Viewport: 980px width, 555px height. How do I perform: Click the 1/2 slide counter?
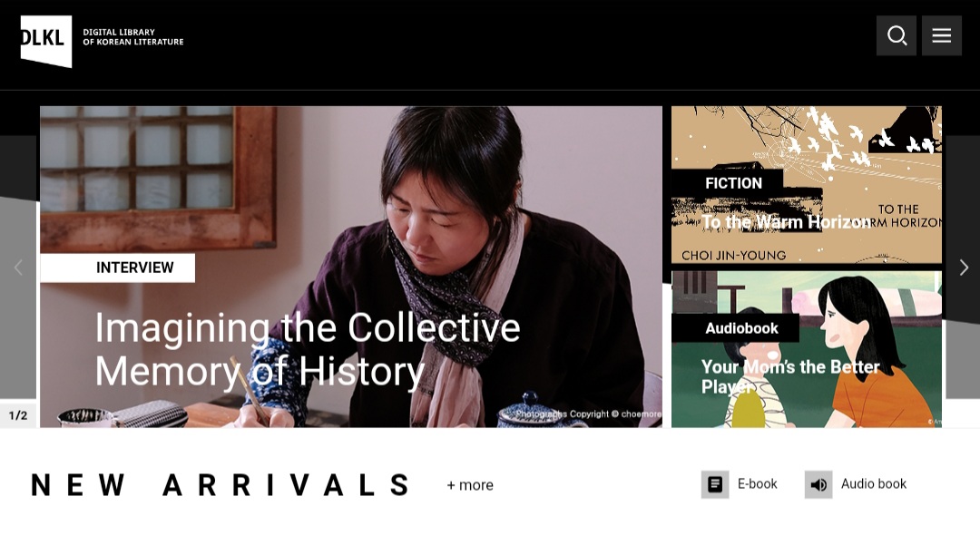click(x=18, y=415)
